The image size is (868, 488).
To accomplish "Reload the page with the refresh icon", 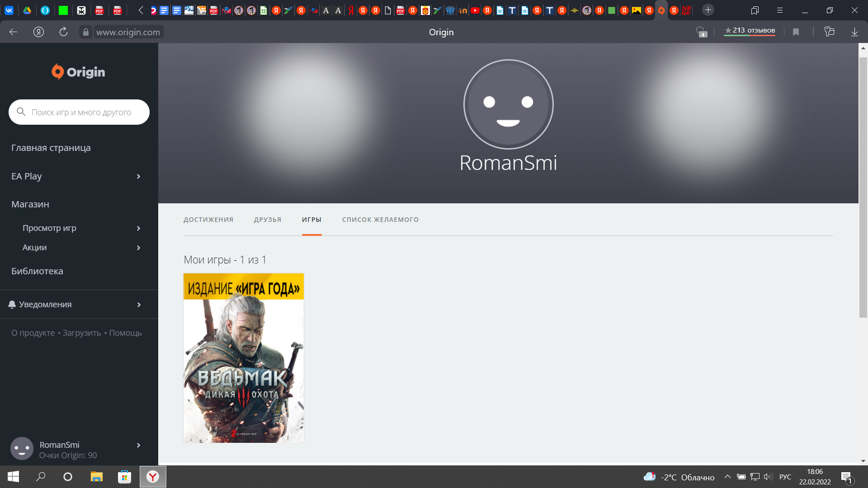I will click(x=63, y=32).
